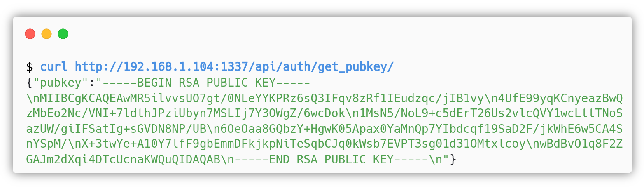The width and height of the screenshot is (644, 191).
Task: Click the closing curly brace of JSON
Action: [x=453, y=160]
